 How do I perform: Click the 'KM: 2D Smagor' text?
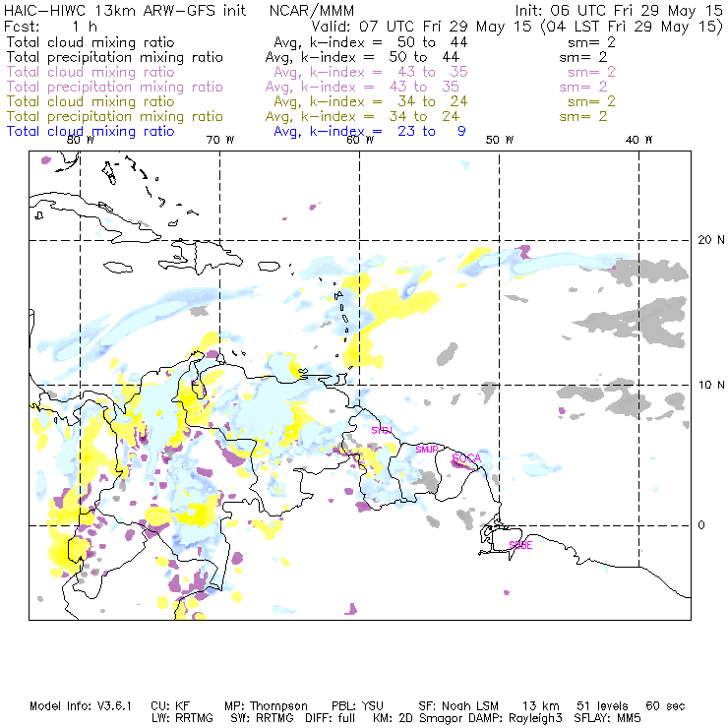coord(416,718)
